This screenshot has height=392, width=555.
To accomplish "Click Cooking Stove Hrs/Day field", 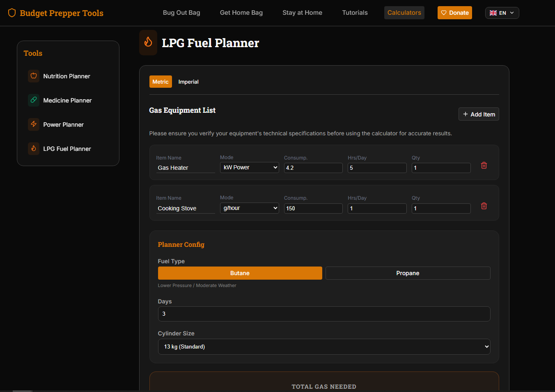I will (377, 208).
